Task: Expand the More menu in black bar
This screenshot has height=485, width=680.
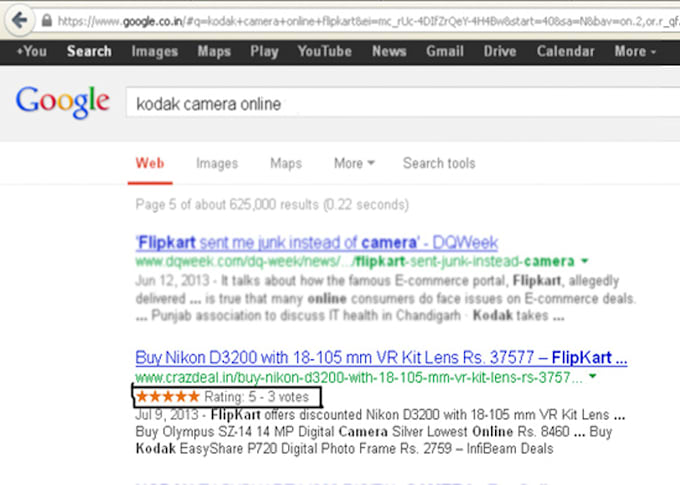Action: pos(635,51)
